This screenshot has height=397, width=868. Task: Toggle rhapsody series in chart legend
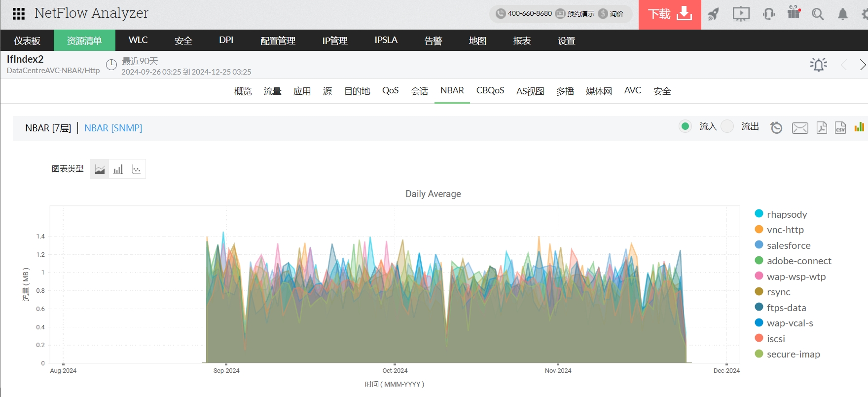point(787,214)
